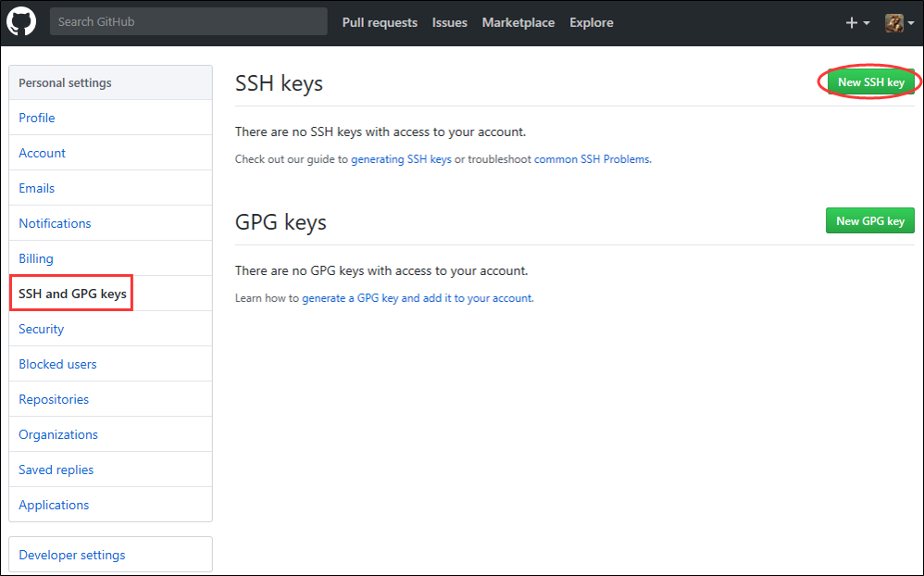Select Billing in the settings sidebar
The image size is (924, 576).
(110, 258)
